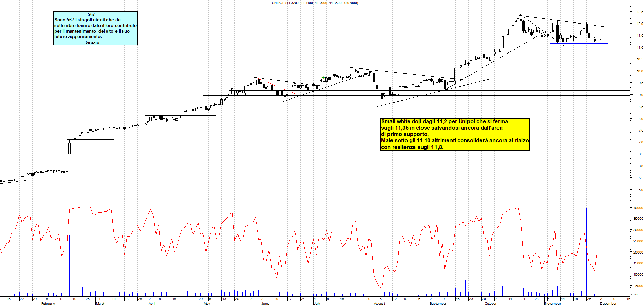This screenshot has width=644, height=305.
Task: Click the April month label on time axis
Action: [x=152, y=303]
